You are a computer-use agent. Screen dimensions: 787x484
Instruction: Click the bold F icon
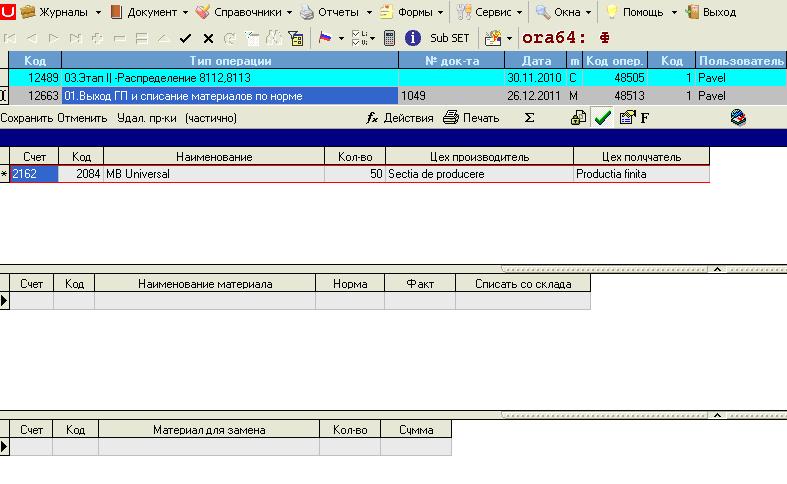pos(645,118)
